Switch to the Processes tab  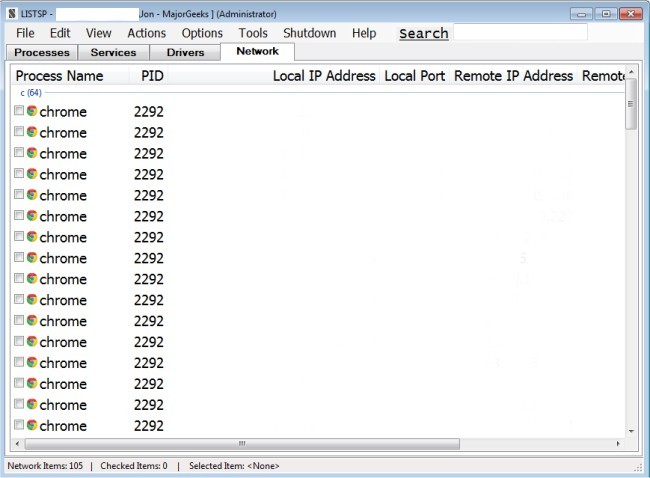42,53
